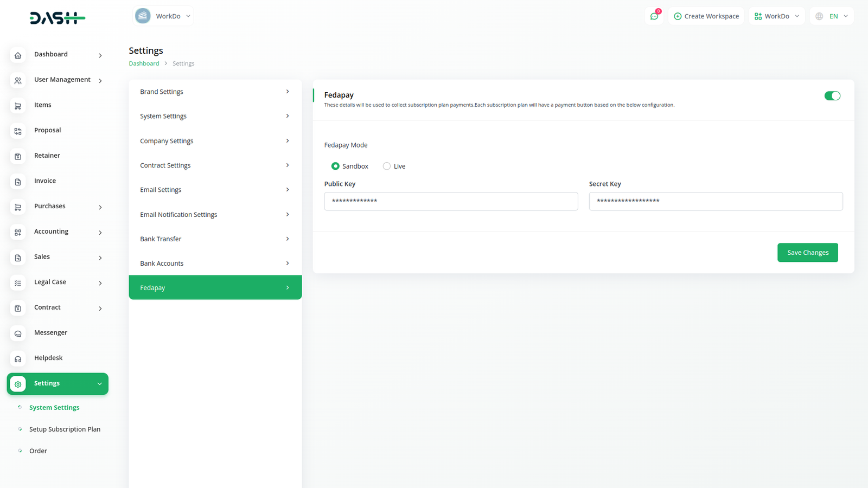Viewport: 868px width, 488px height.
Task: Click the User Management people icon
Action: [x=18, y=81]
